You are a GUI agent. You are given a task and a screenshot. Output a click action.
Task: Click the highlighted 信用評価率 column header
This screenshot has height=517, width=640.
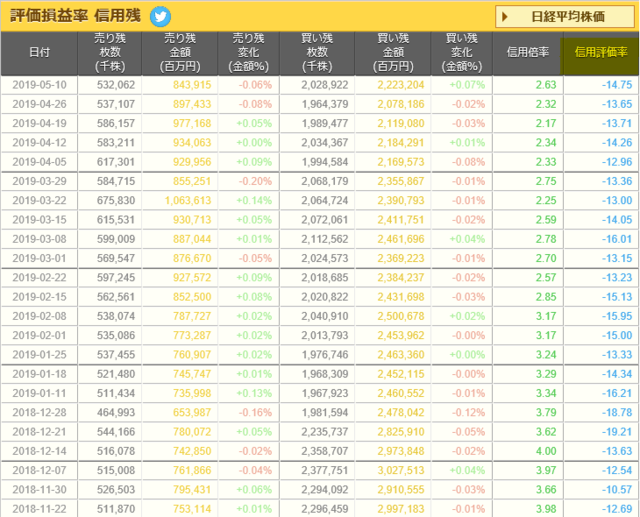tap(598, 51)
